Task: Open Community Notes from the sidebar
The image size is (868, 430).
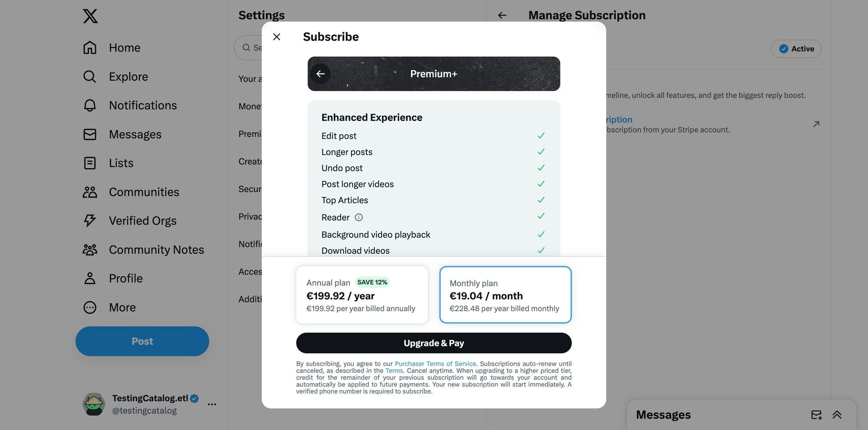Action: click(x=156, y=249)
